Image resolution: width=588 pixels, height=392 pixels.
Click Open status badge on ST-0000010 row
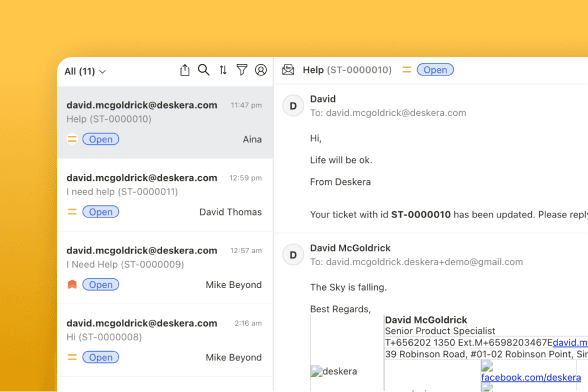tap(100, 139)
